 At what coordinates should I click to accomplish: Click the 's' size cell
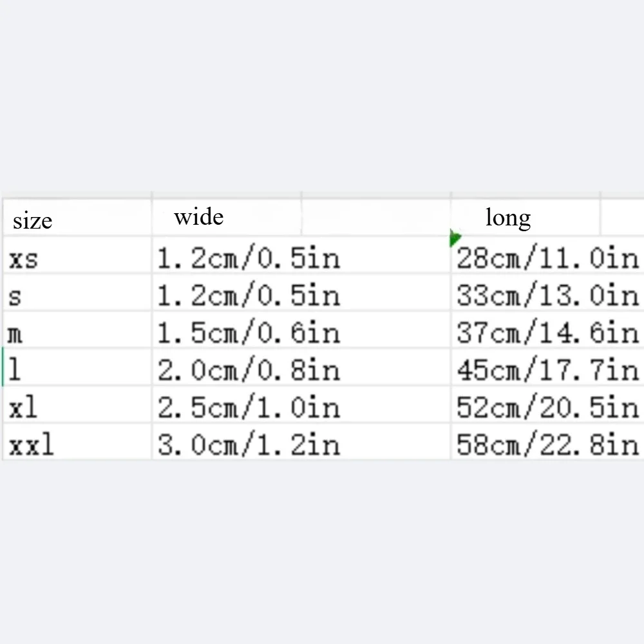click(x=15, y=296)
